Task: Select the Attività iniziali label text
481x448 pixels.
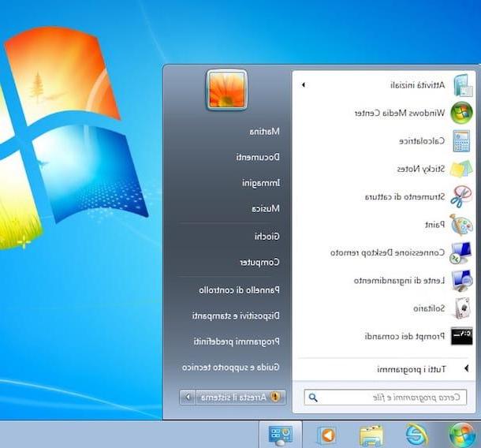Action: click(417, 85)
